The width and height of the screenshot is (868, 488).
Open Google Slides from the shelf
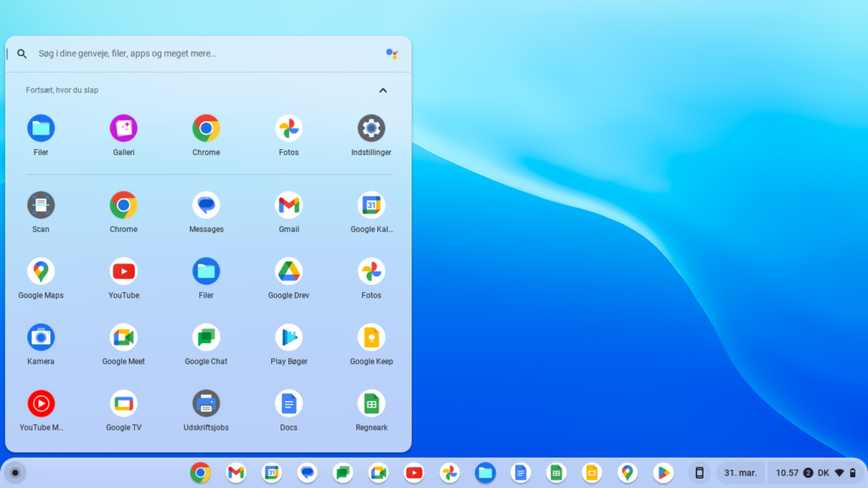592,473
